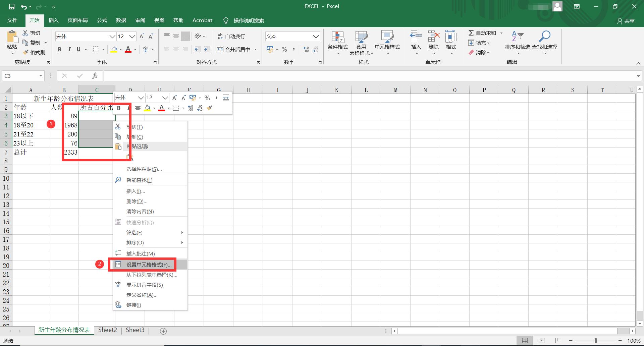This screenshot has height=346, width=644.
Task: Click the 共享 share button
Action: (x=626, y=21)
